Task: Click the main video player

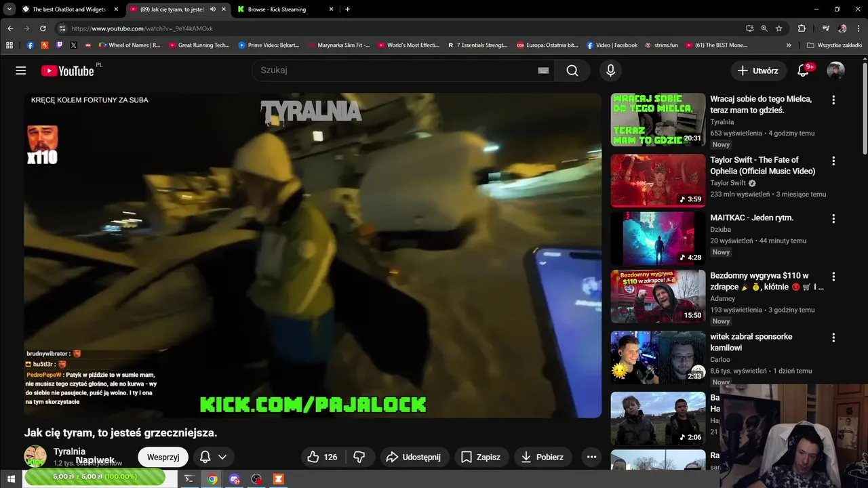Action: click(x=313, y=256)
